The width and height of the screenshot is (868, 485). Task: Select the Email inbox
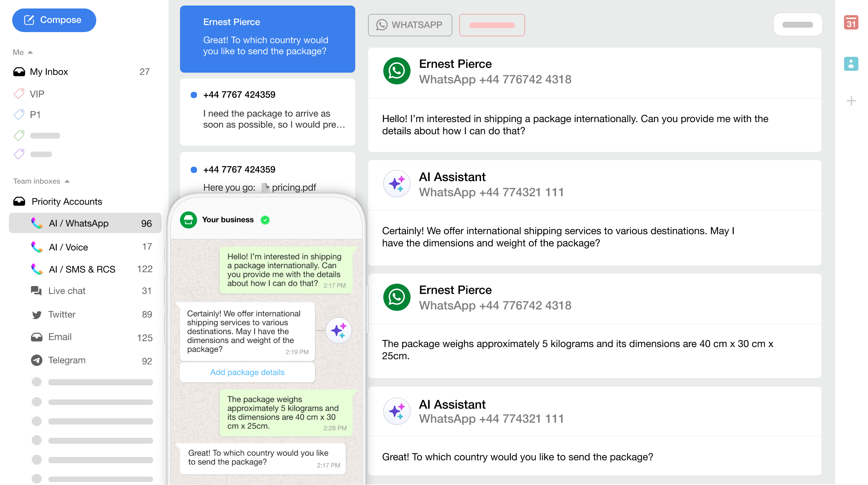point(60,337)
